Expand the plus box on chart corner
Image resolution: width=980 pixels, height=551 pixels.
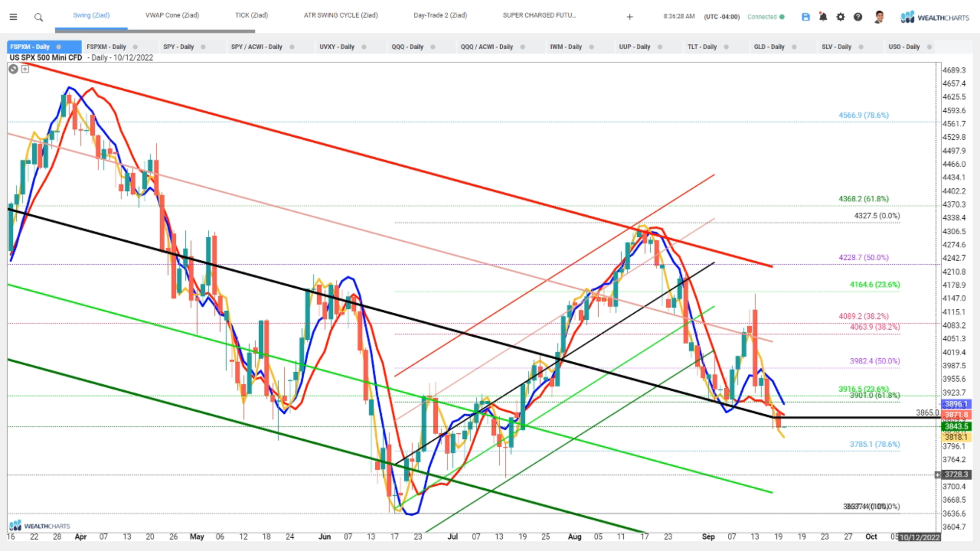tap(25, 69)
